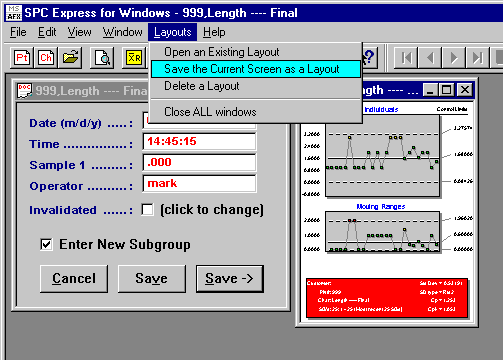503x360 pixels.
Task: Go to first record navigation arrow
Action: (406, 58)
